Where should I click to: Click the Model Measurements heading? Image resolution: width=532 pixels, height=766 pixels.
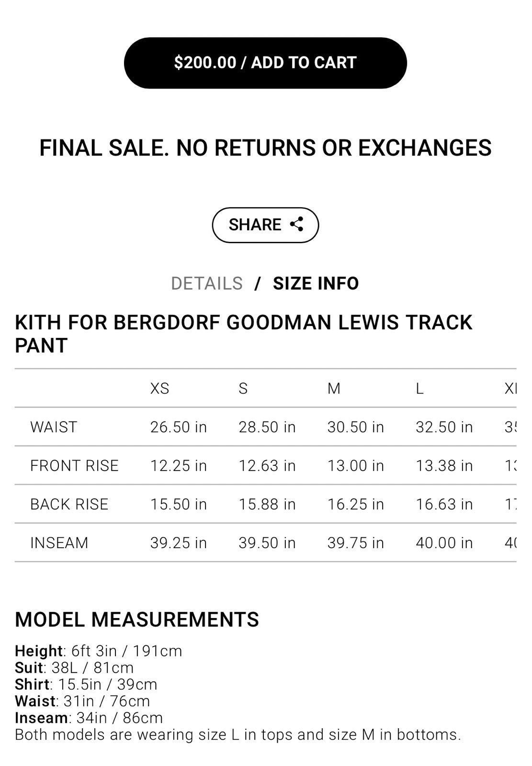click(137, 620)
